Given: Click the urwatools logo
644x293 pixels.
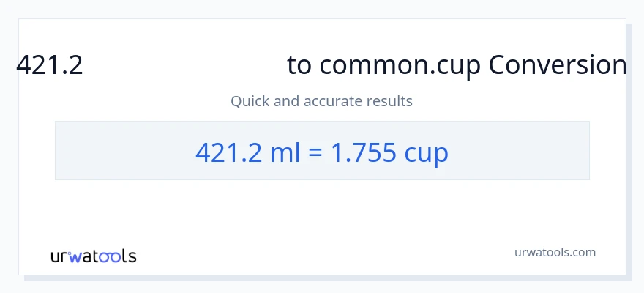Looking at the screenshot, I should (x=93, y=256).
